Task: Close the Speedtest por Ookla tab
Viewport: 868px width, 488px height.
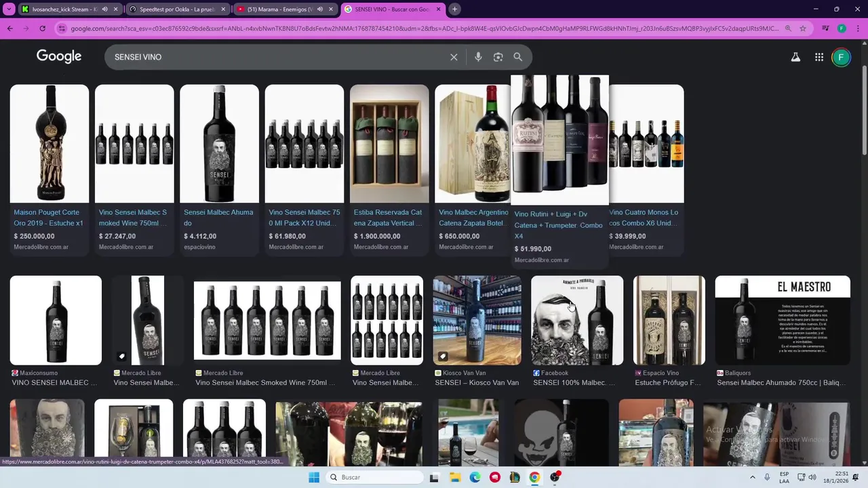Action: pos(223,9)
